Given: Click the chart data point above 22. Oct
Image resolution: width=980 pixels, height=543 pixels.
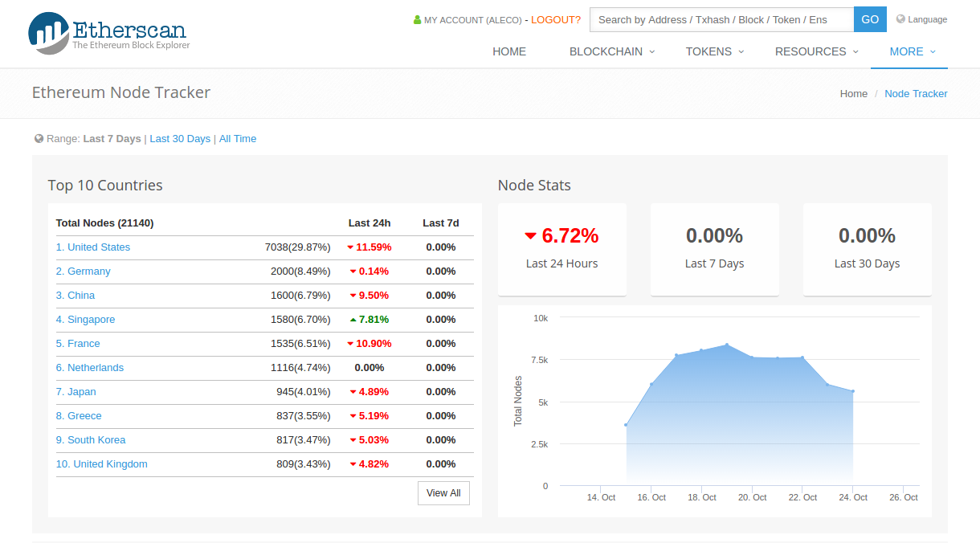Looking at the screenshot, I should [x=802, y=358].
